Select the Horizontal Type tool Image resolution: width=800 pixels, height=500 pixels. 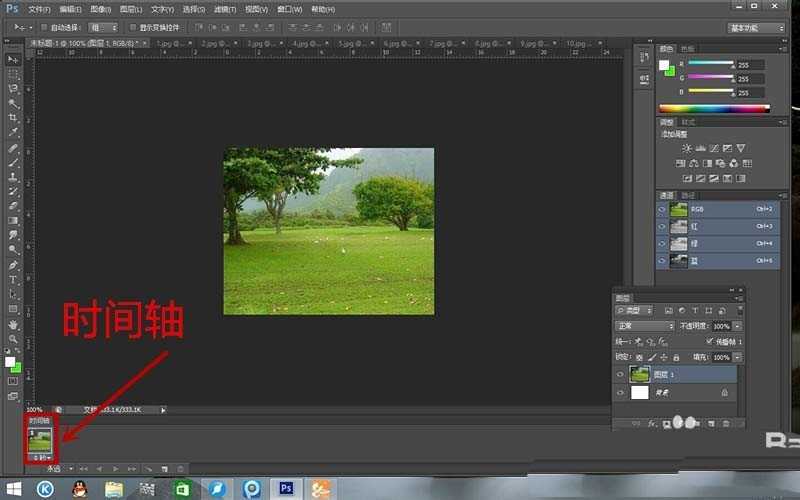(14, 280)
